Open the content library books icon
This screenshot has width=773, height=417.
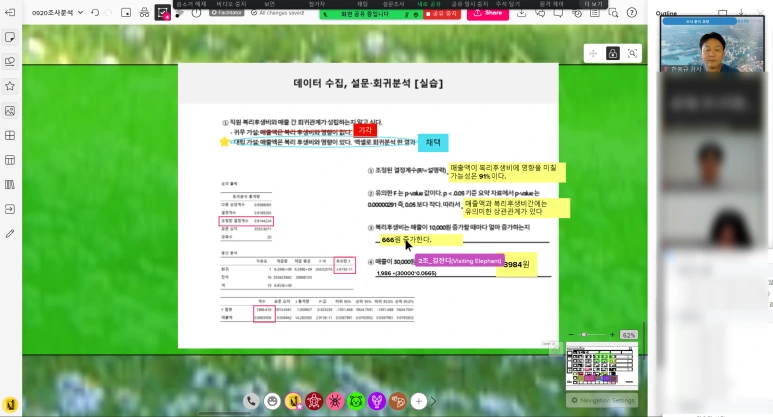click(9, 185)
